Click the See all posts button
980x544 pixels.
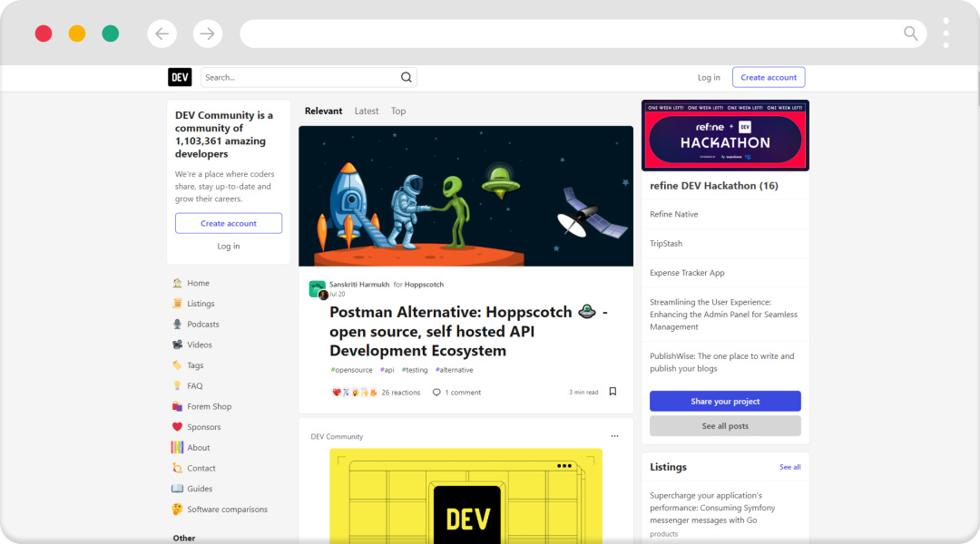[725, 426]
